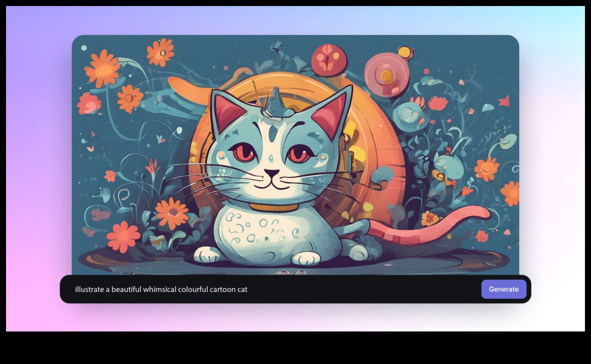Viewport: 591px width, 364px height.
Task: Click the red round ornament above the cat
Action: 329,60
